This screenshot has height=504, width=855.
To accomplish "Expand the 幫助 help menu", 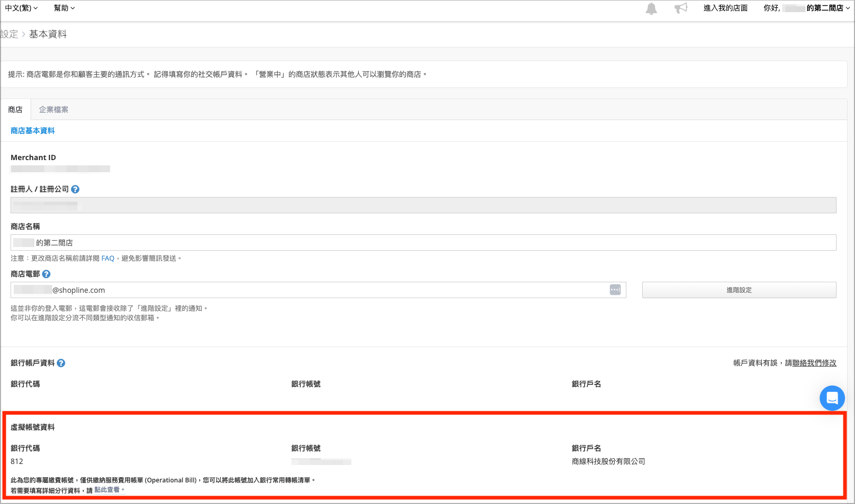I will coord(64,8).
